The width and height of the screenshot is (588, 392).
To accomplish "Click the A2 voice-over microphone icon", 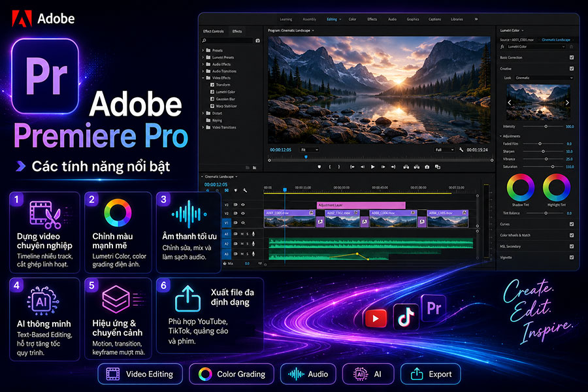I will [x=253, y=244].
